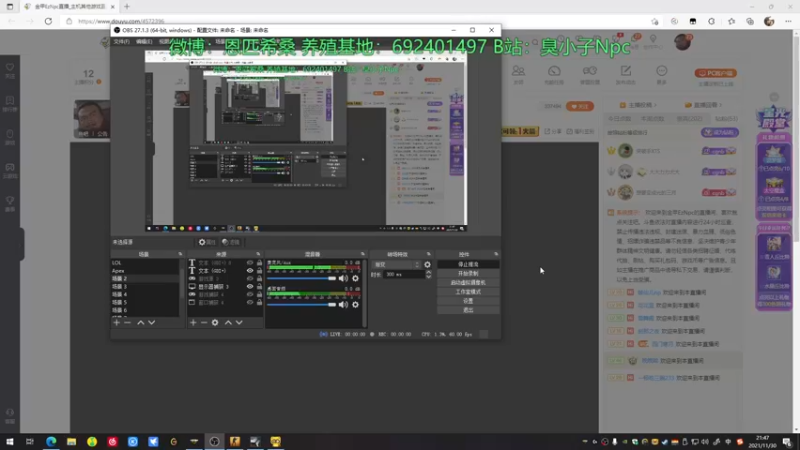Toggle visibility of 显示器捕获 3 source

click(x=250, y=286)
